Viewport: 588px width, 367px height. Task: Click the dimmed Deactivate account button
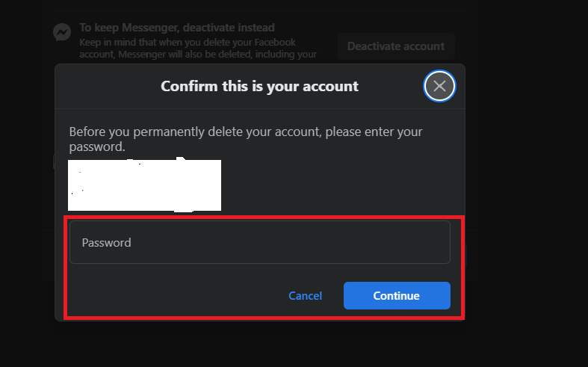click(395, 46)
